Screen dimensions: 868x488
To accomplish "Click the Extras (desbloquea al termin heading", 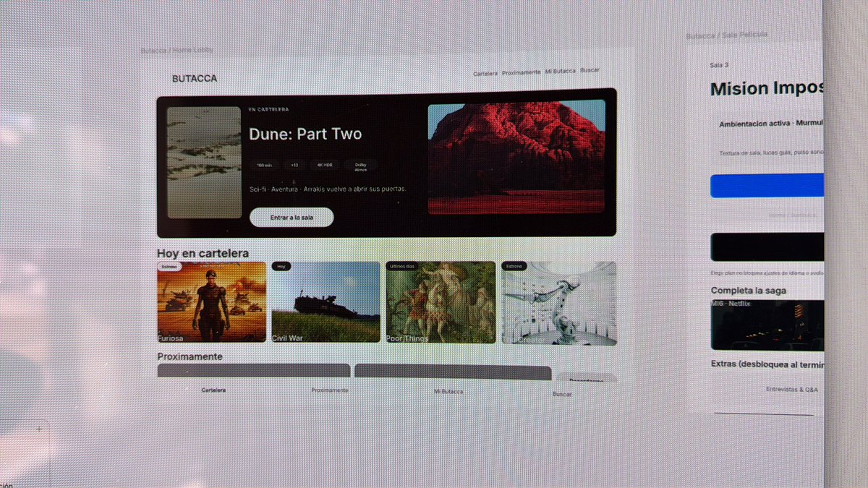I will click(x=767, y=364).
